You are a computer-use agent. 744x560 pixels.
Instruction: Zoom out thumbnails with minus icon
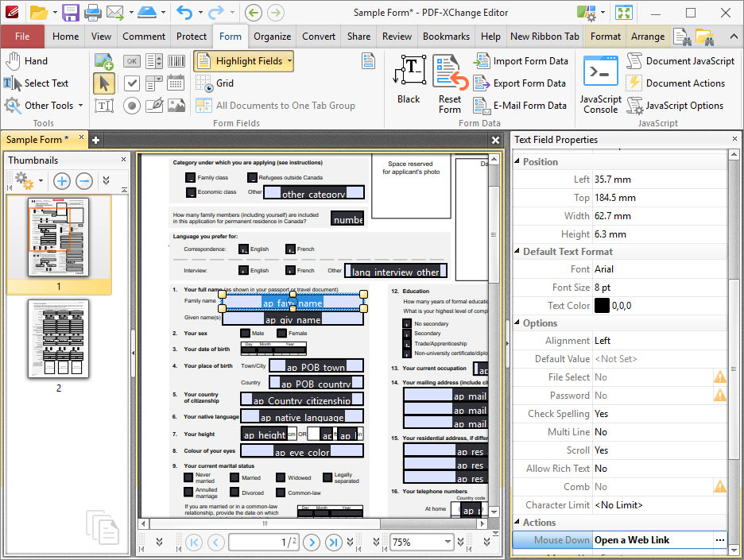click(84, 180)
